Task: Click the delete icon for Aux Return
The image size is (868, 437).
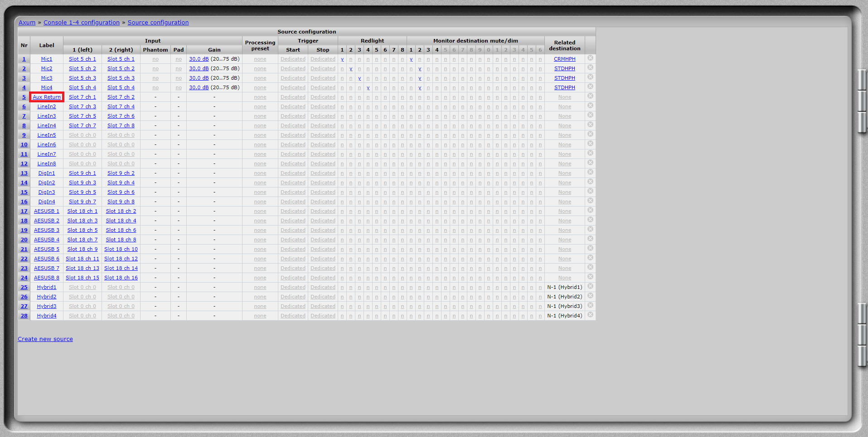Action: coord(590,96)
